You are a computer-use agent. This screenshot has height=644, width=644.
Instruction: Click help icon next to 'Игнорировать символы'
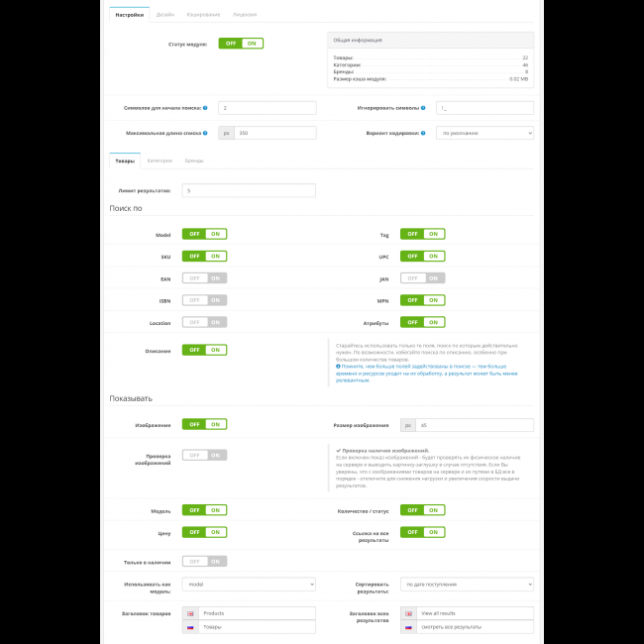pos(423,107)
